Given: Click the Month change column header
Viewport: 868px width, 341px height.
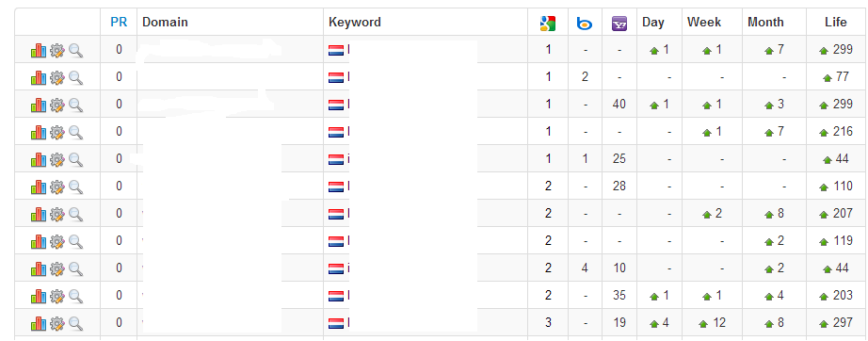Looking at the screenshot, I should [765, 23].
